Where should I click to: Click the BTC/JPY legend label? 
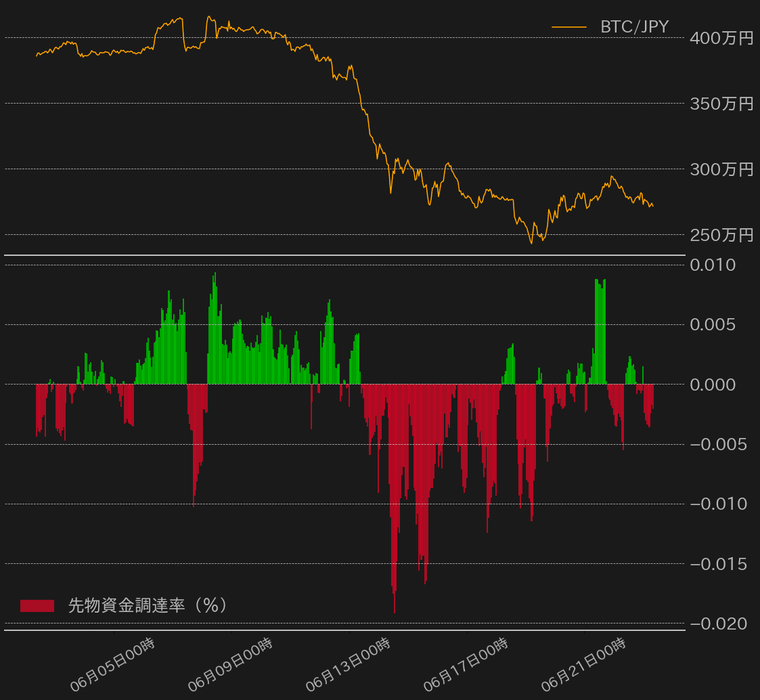tap(634, 27)
